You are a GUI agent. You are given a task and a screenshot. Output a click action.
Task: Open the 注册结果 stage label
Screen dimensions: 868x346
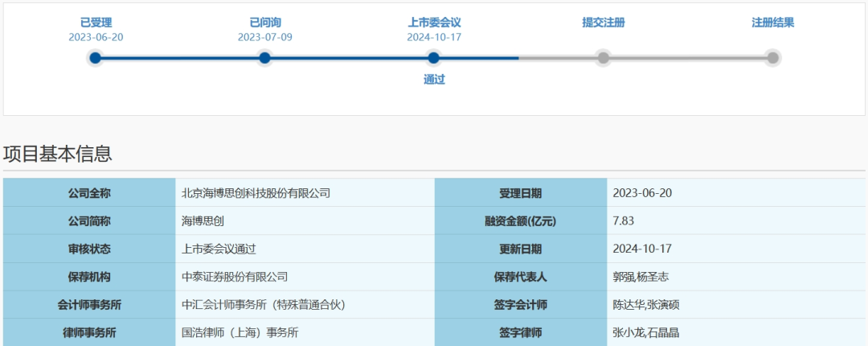point(772,23)
